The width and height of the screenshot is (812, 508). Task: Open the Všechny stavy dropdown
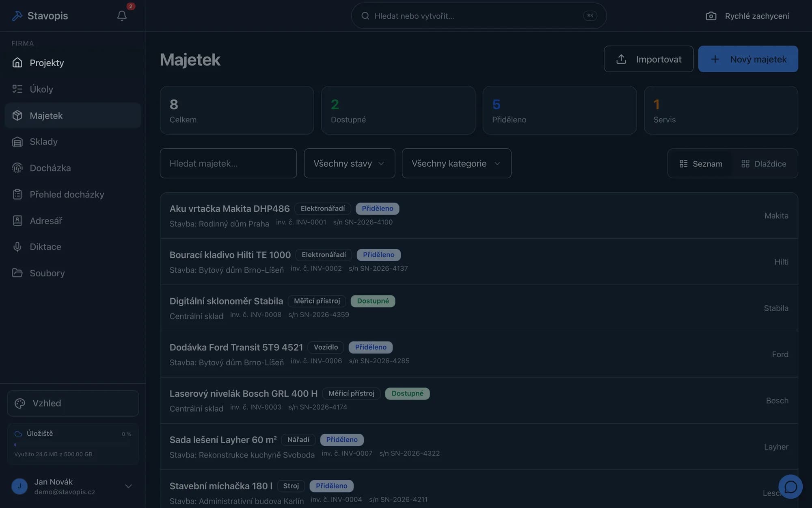pyautogui.click(x=349, y=163)
